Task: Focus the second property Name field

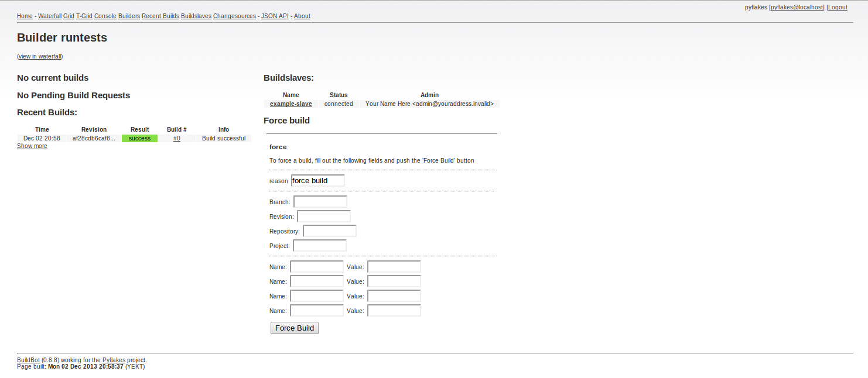Action: pos(317,281)
